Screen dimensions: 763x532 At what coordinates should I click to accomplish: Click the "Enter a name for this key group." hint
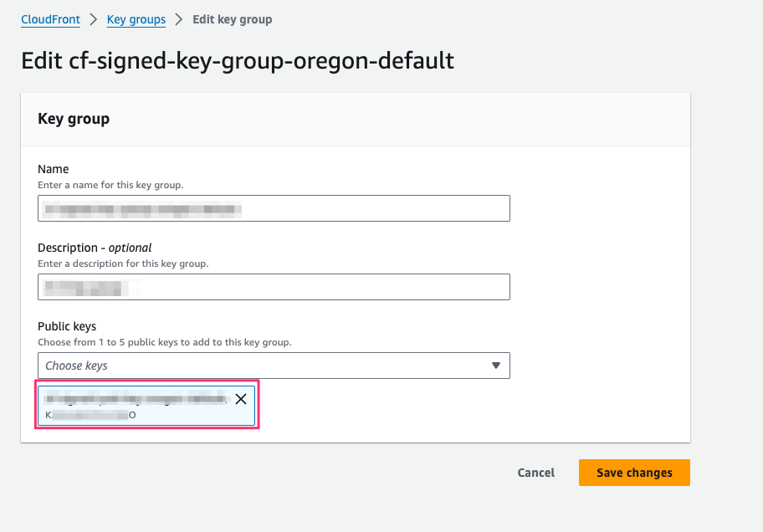pyautogui.click(x=110, y=185)
